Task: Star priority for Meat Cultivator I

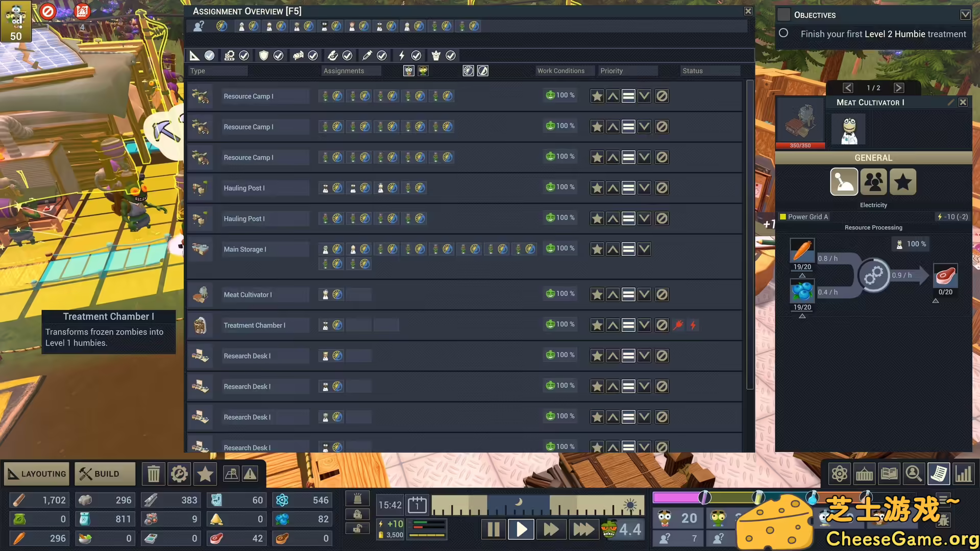Action: point(597,294)
